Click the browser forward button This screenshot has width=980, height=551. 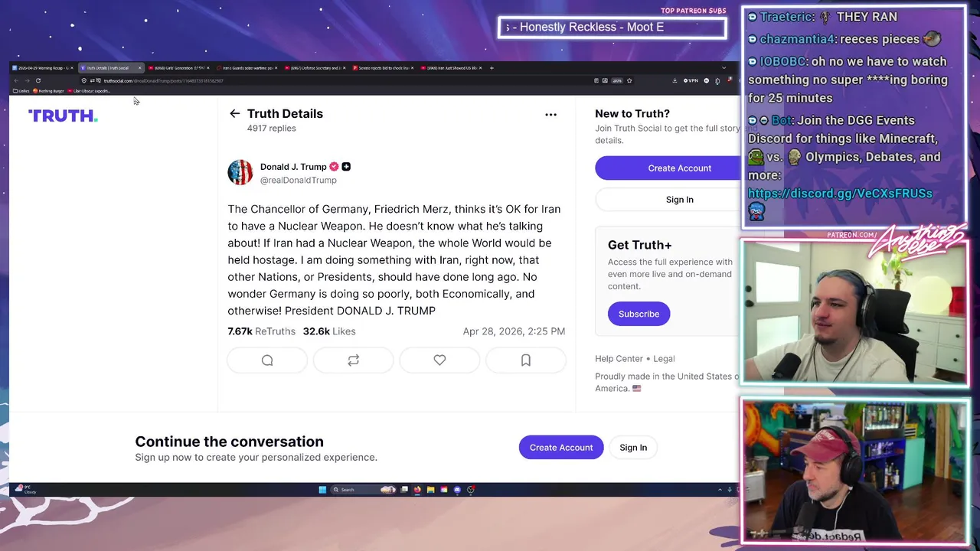(x=27, y=80)
